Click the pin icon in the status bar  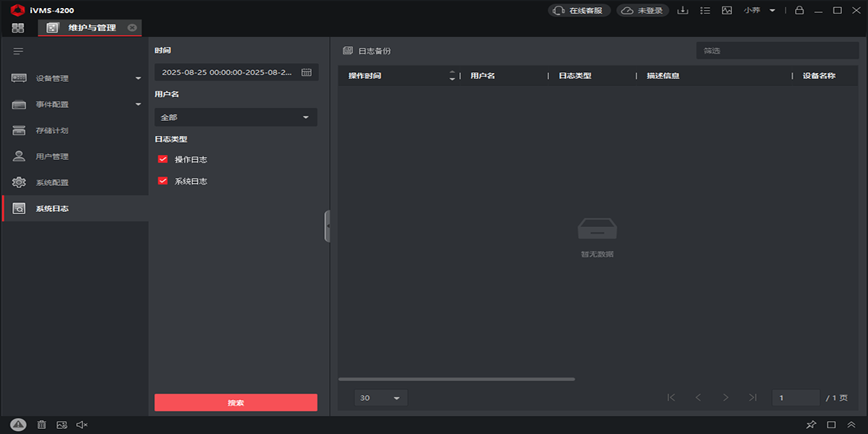click(x=811, y=425)
